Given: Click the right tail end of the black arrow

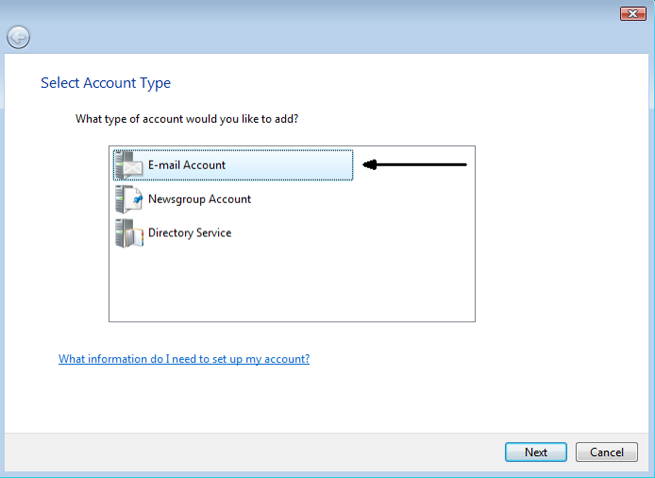Looking at the screenshot, I should pyautogui.click(x=463, y=164).
